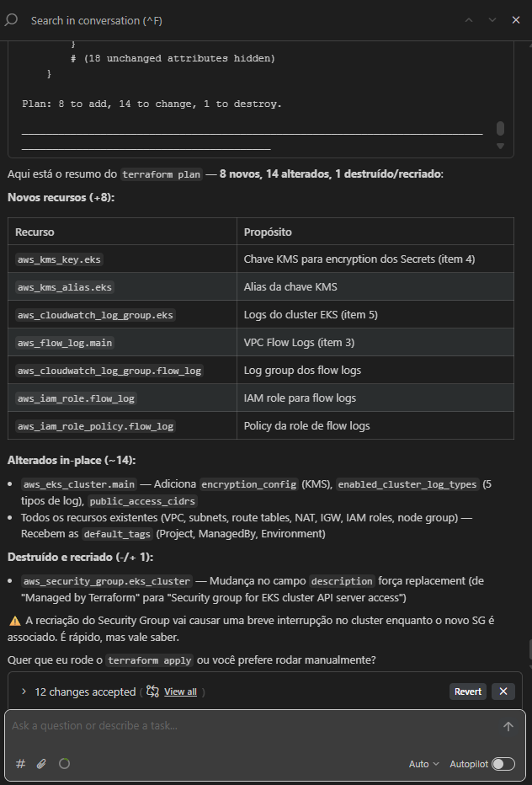Click the hashtag add-context icon
The image size is (532, 785).
20,763
